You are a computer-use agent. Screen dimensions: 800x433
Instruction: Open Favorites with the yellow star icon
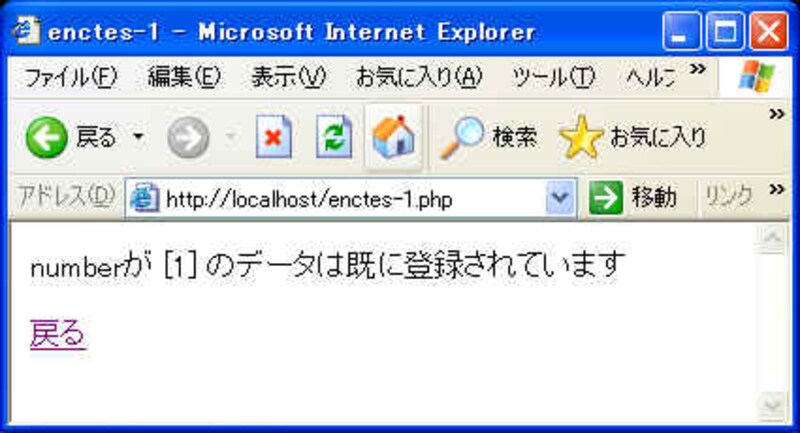point(581,137)
